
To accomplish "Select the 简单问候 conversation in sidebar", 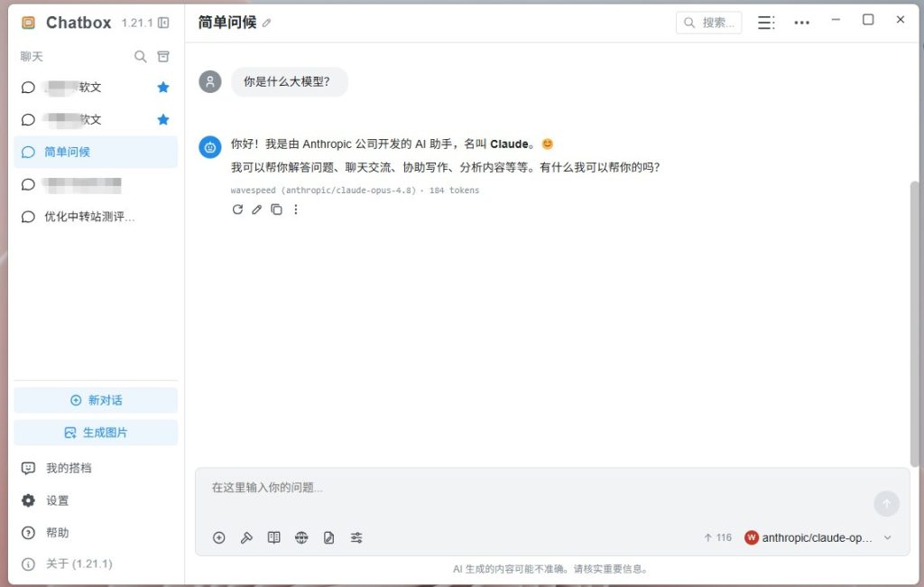I will tap(96, 153).
